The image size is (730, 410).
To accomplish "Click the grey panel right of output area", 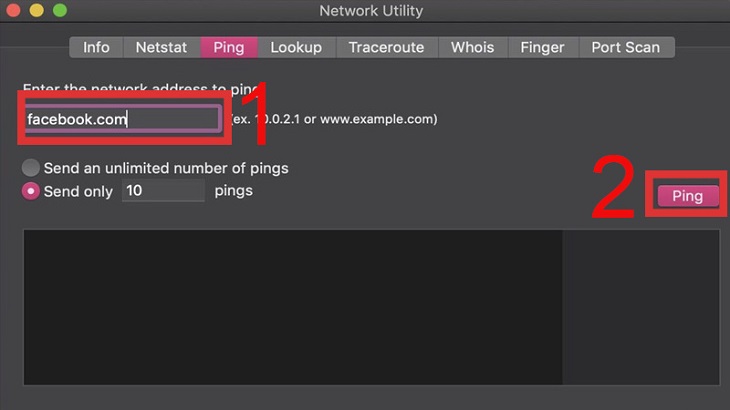I will pyautogui.click(x=641, y=307).
